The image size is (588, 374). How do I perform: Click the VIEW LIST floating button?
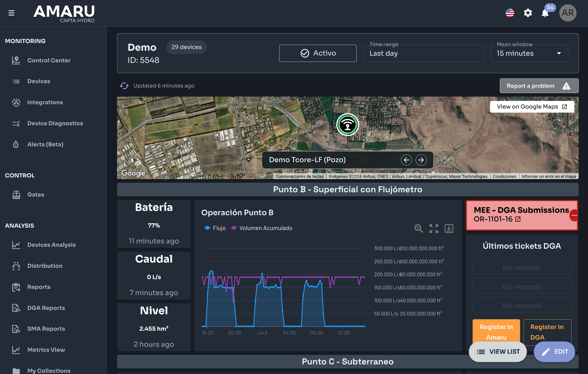click(x=498, y=352)
